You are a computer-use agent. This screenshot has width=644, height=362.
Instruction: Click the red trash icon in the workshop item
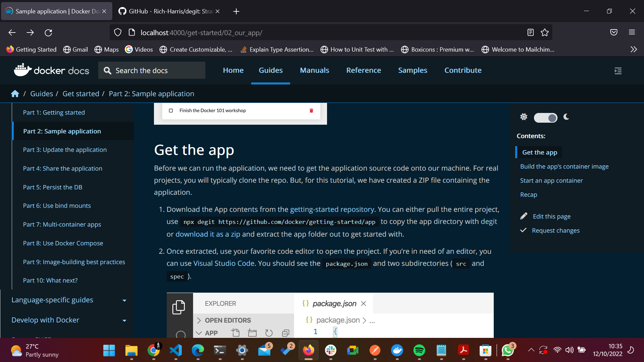tap(311, 111)
